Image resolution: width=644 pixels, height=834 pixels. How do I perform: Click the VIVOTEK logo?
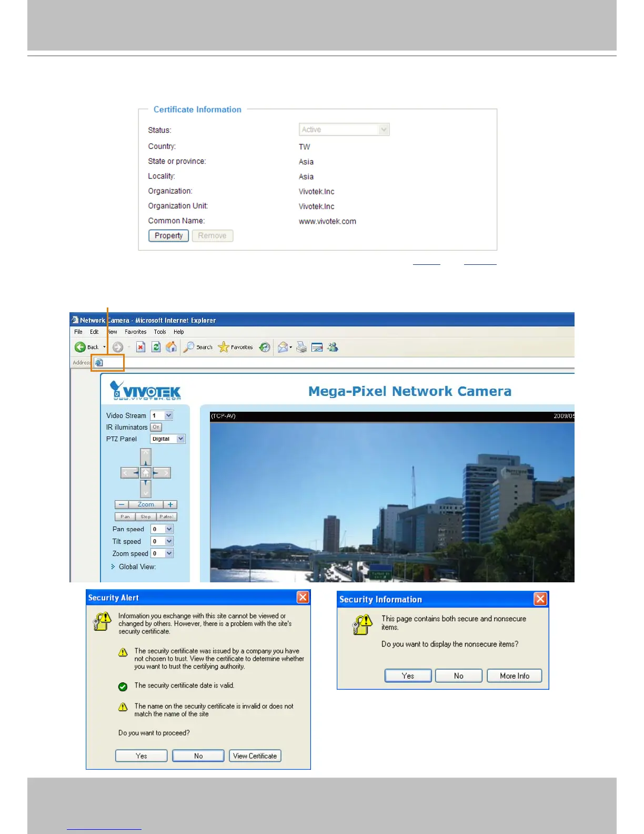click(145, 390)
